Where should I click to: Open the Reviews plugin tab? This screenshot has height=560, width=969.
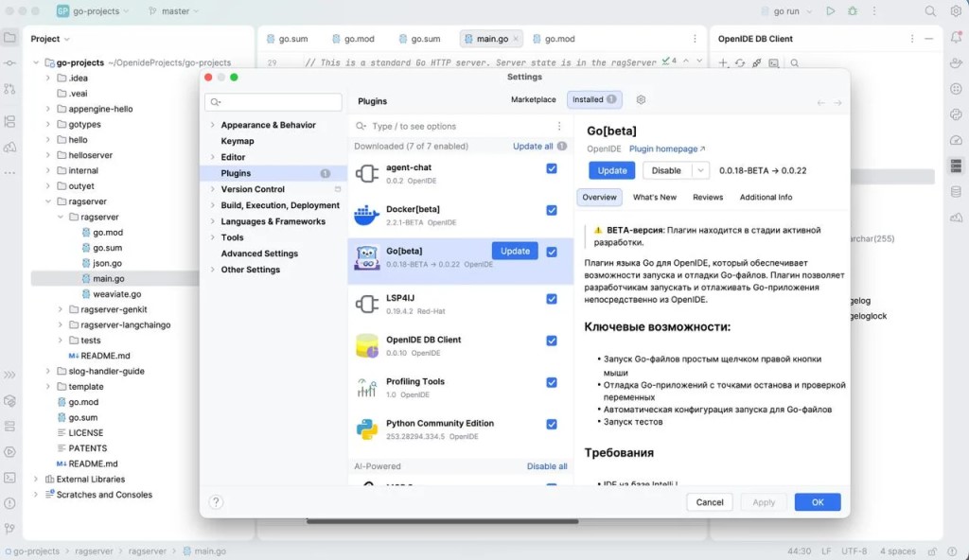708,197
